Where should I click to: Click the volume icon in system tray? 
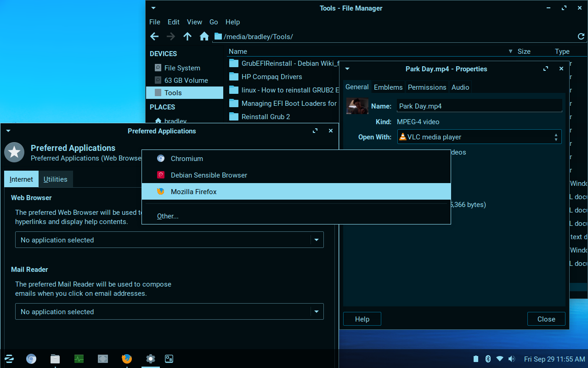(512, 359)
